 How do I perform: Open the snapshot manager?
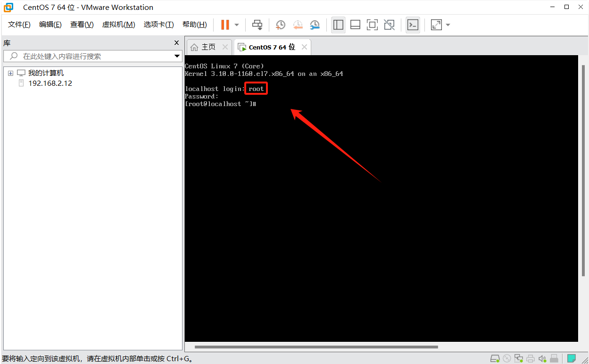(x=315, y=25)
